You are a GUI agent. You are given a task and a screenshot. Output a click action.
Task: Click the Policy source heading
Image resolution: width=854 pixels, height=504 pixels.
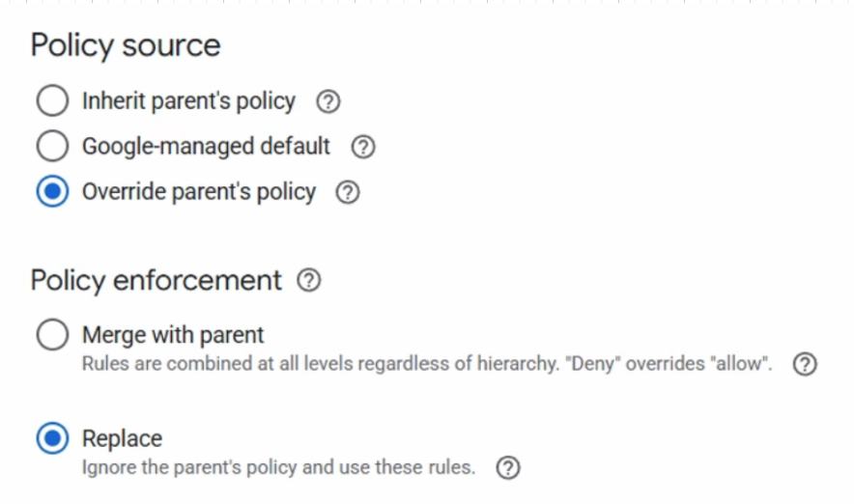tap(126, 45)
